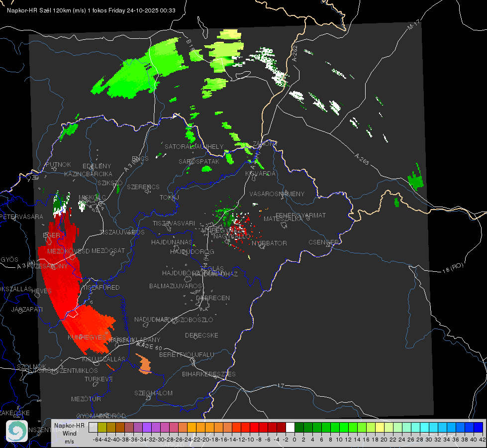The image size is (487, 448).
Task: Click the EGER city label
Action: (x=51, y=235)
